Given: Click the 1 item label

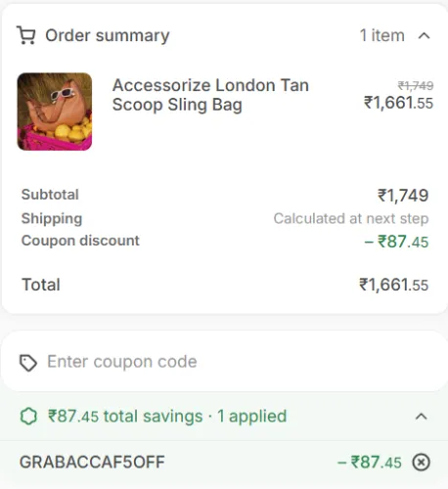Looking at the screenshot, I should 382,35.
